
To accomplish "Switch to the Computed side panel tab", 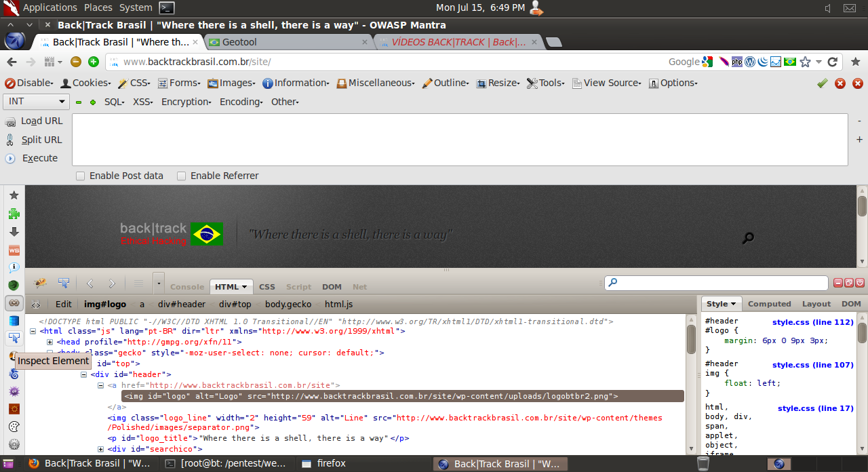I will 770,304.
